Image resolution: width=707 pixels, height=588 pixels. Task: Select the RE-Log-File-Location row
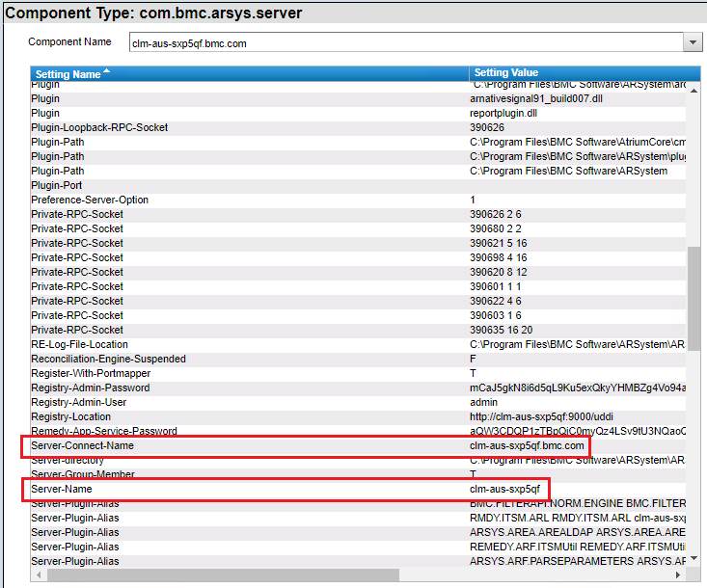359,344
